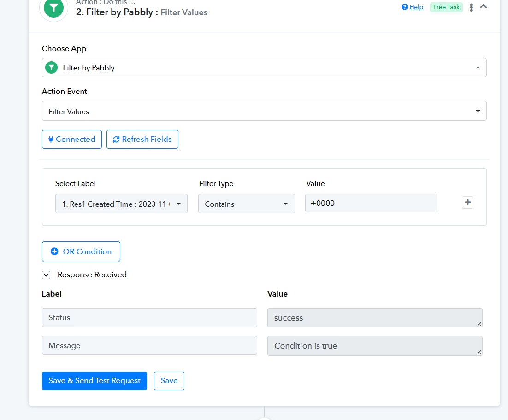Click the Status label field
508x420 pixels.
tap(149, 317)
